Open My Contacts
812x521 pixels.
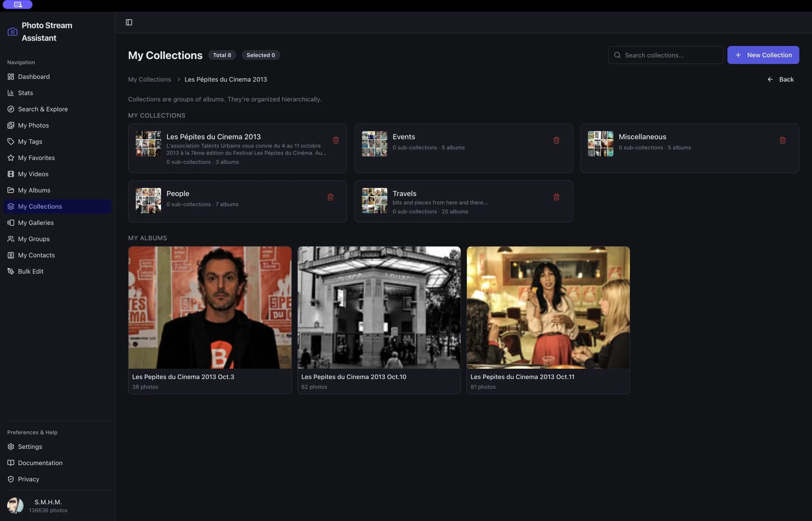point(36,255)
